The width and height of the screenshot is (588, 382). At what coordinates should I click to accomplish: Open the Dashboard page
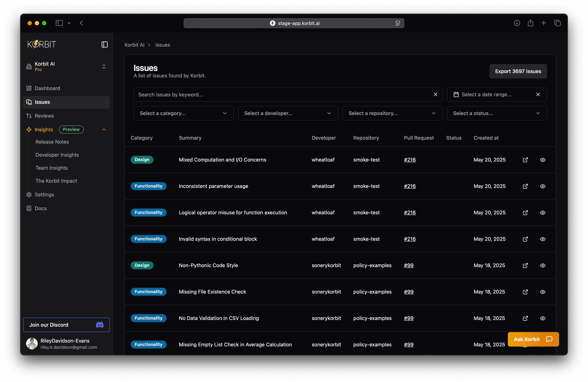pos(66,88)
